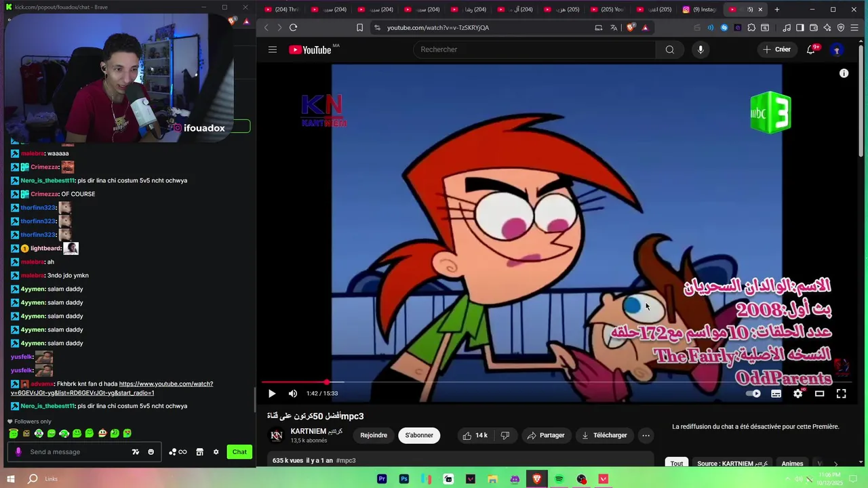Bookmark this page in the address bar
The image size is (868, 488).
(359, 28)
